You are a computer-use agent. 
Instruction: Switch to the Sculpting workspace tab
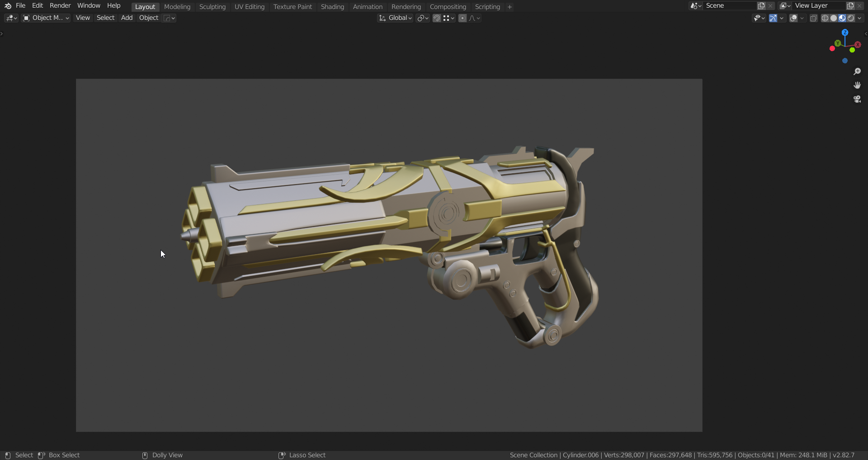tap(212, 7)
